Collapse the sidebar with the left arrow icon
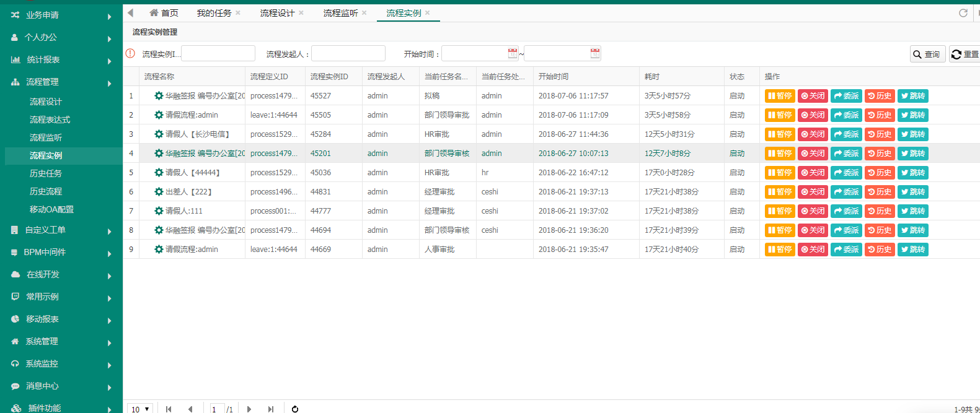The image size is (980, 413). 130,12
